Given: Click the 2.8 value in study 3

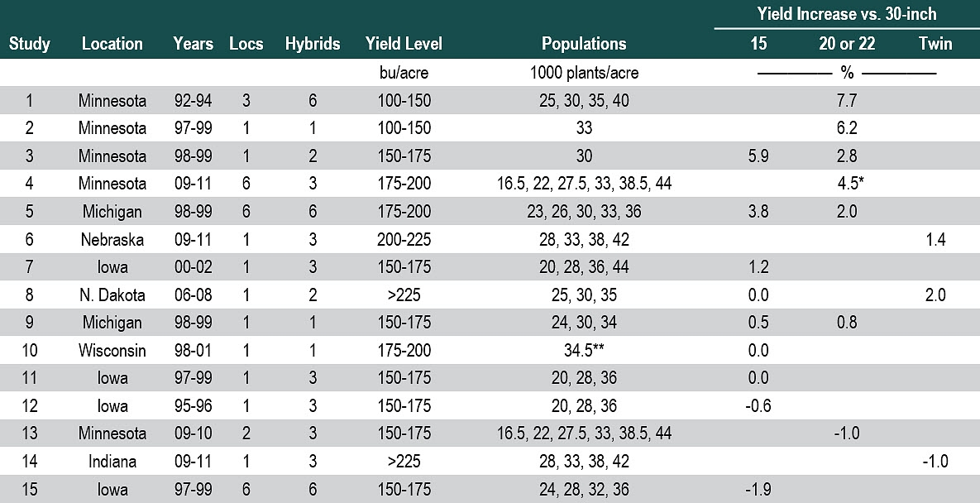Looking at the screenshot, I should (x=847, y=156).
